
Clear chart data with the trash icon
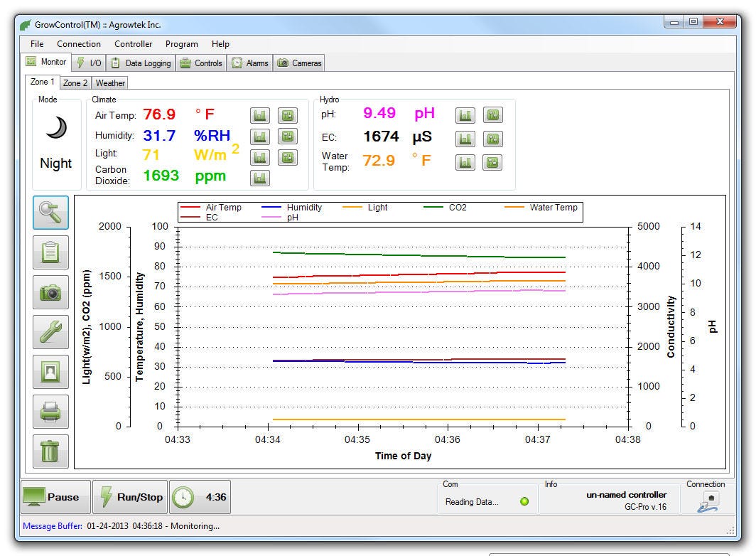coord(51,451)
